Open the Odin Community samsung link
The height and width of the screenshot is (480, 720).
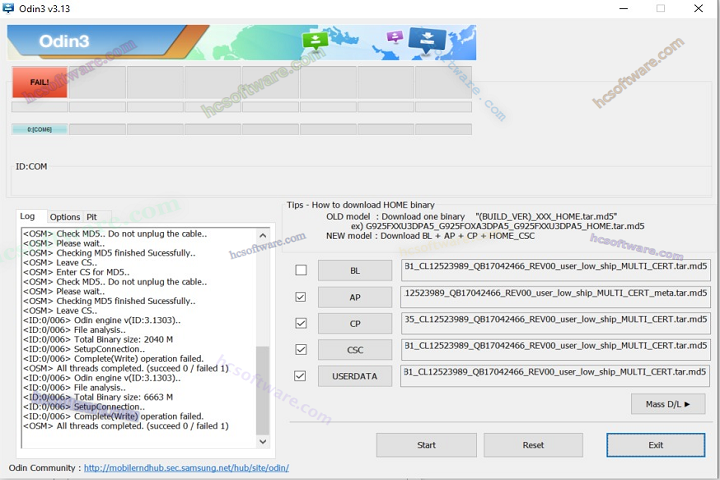(x=186, y=468)
